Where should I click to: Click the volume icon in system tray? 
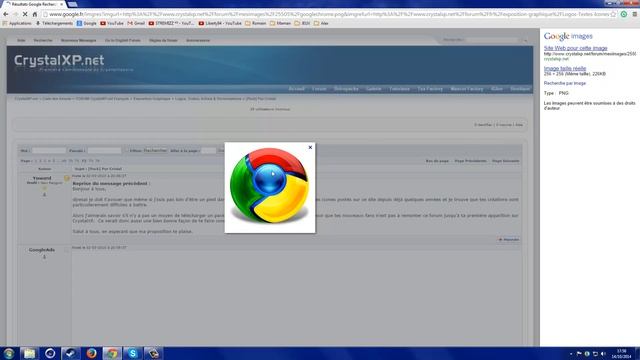click(x=603, y=354)
